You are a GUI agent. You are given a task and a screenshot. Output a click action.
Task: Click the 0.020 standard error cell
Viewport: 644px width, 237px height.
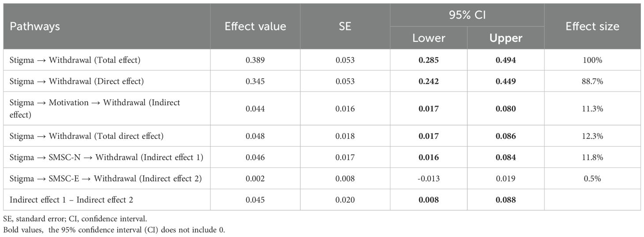345,200
